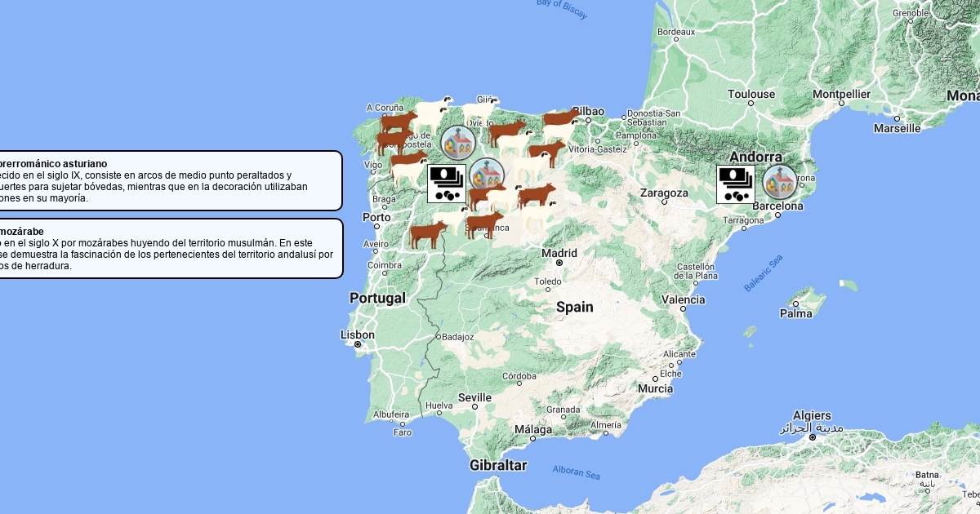The width and height of the screenshot is (980, 514).
Task: Click the brown cow directly below A Coruña
Action: point(399,123)
